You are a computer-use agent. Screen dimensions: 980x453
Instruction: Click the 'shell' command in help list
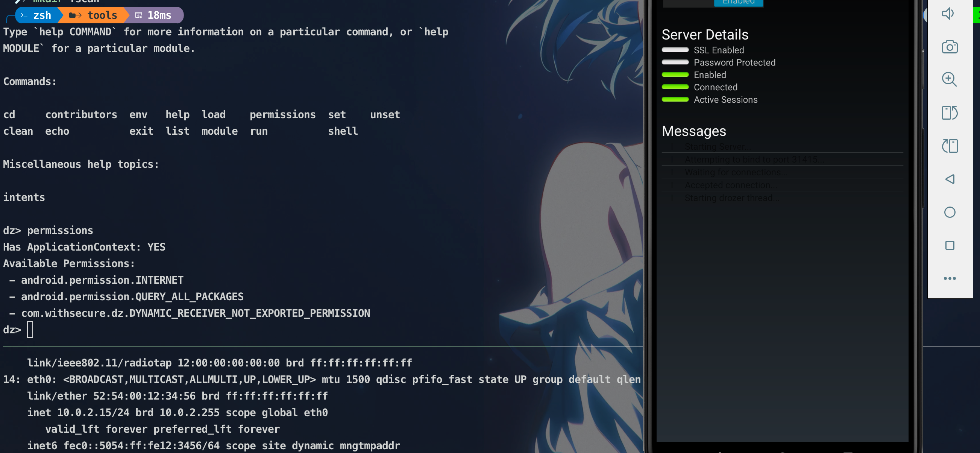pos(343,131)
